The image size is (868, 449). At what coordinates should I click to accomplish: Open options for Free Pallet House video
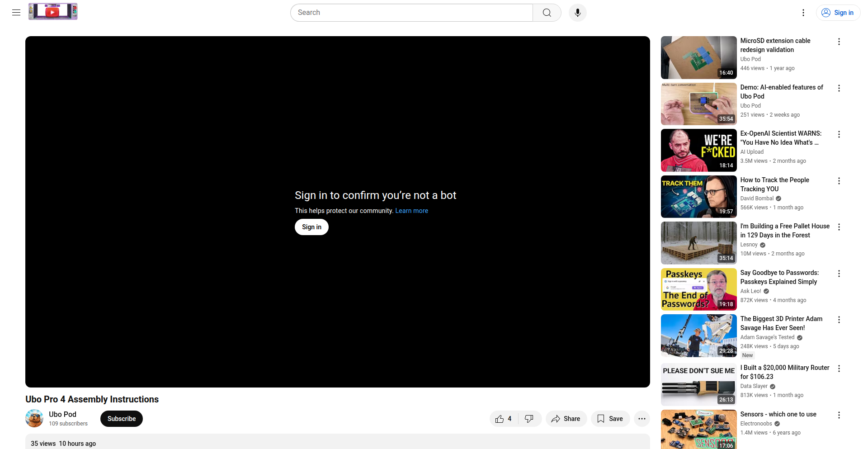(x=839, y=227)
